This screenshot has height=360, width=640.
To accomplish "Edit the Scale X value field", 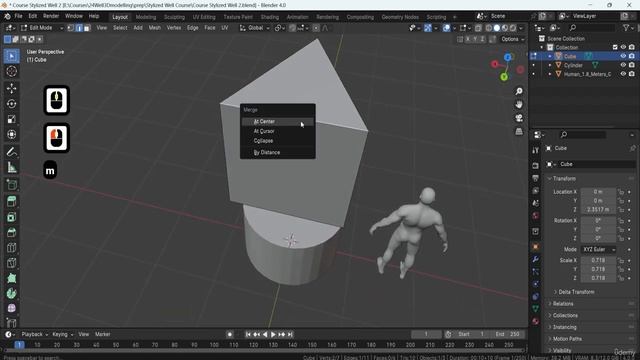I will click(598, 260).
